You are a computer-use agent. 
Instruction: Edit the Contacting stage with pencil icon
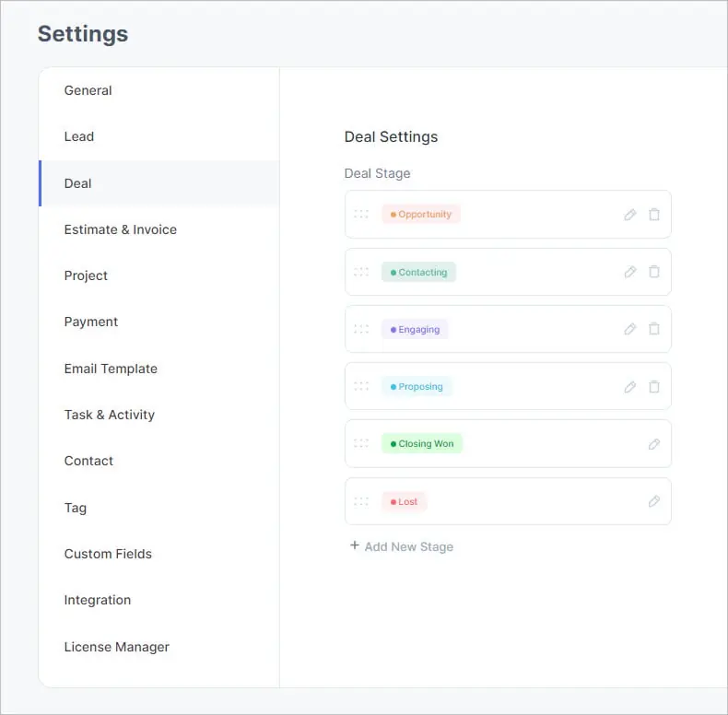coord(630,272)
